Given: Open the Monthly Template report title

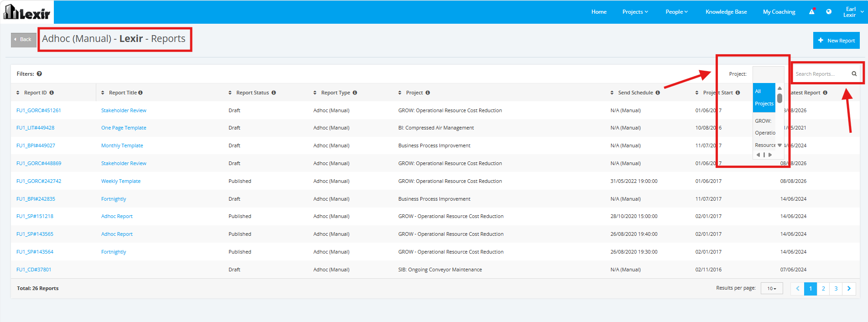Looking at the screenshot, I should click(x=122, y=145).
